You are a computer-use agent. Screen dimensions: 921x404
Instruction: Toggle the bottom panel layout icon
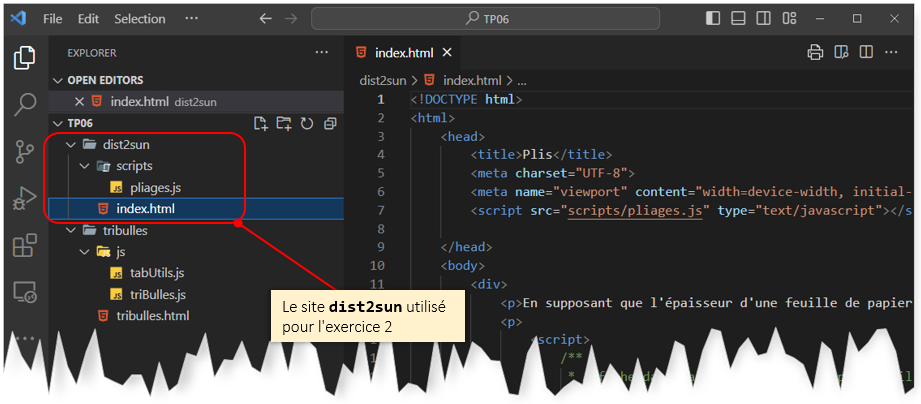click(x=738, y=19)
